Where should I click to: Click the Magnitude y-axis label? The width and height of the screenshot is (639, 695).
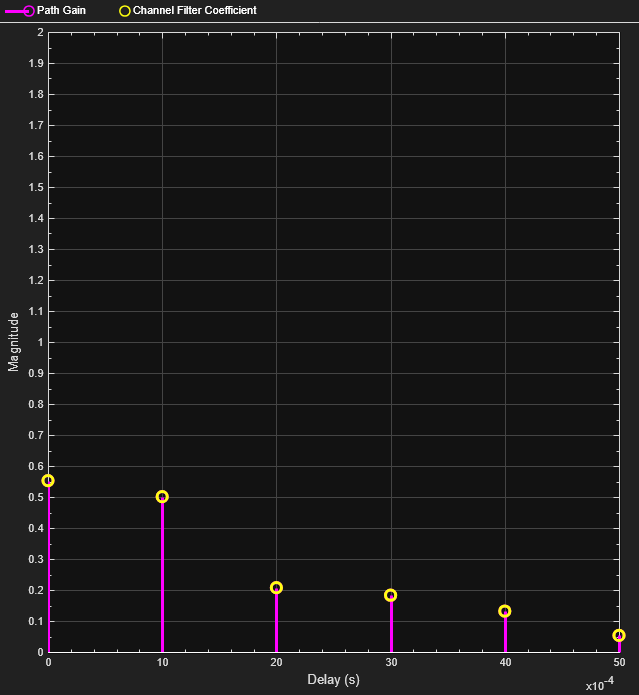[x=13, y=342]
